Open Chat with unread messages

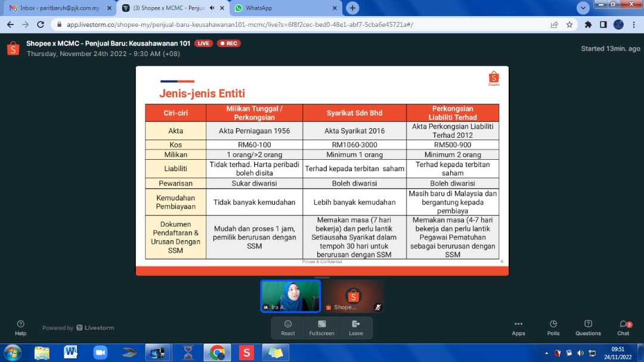pyautogui.click(x=623, y=327)
